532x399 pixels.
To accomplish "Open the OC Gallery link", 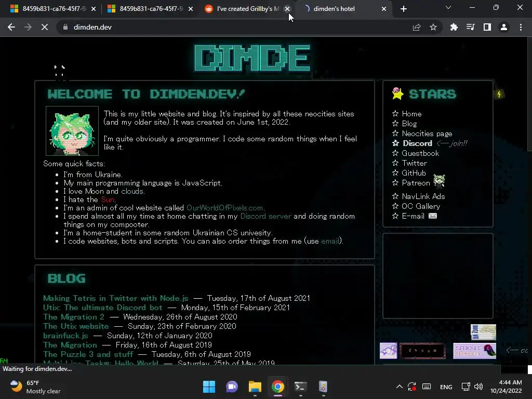I will coord(421,206).
